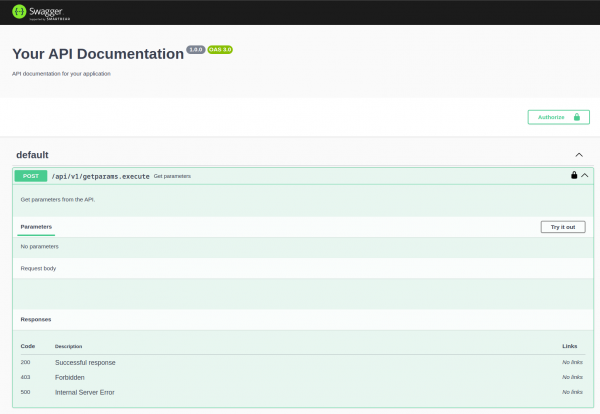The width and height of the screenshot is (600, 414).
Task: Click the black lock icon on POST endpoint
Action: (x=574, y=175)
